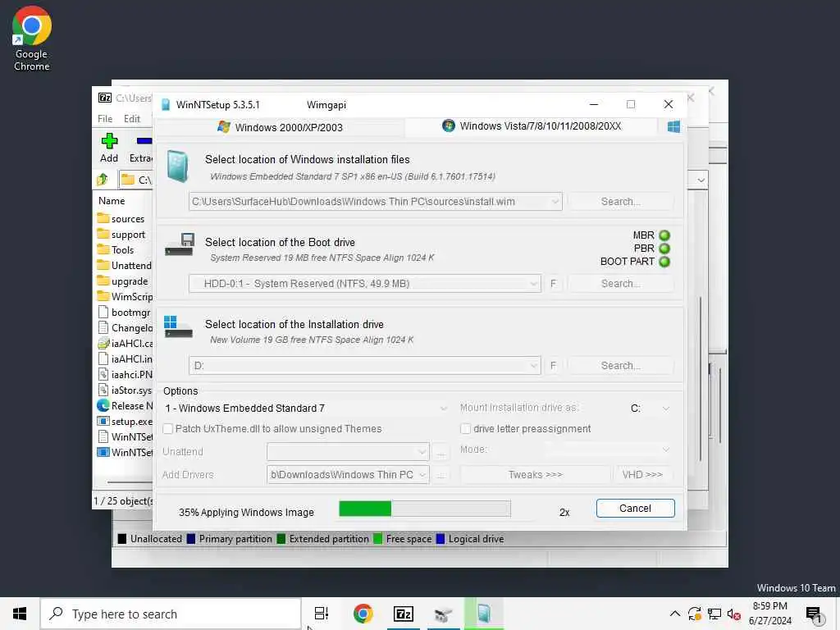Image resolution: width=840 pixels, height=630 pixels.
Task: Show hidden tray icons chevron
Action: 675,614
